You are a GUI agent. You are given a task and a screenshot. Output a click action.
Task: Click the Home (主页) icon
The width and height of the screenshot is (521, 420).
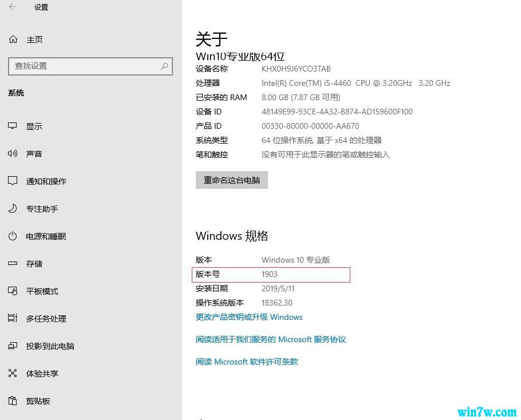13,39
